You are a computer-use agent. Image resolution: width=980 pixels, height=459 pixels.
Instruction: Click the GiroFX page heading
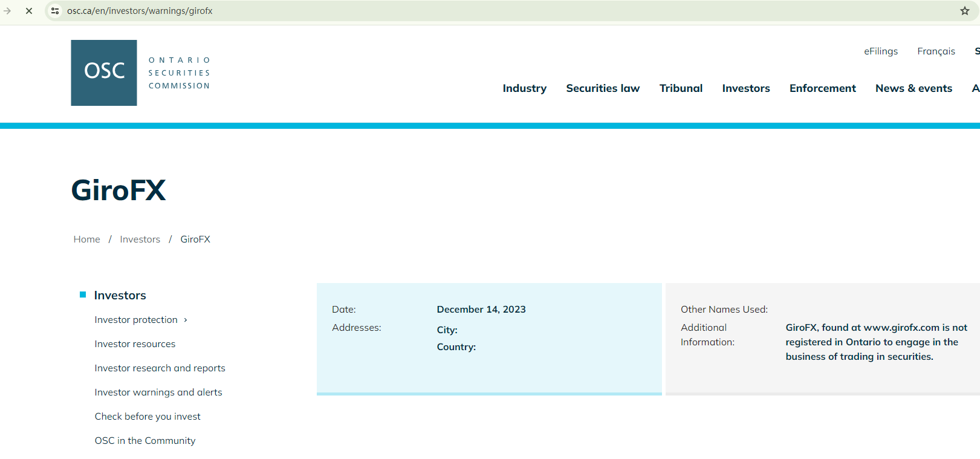(x=118, y=190)
